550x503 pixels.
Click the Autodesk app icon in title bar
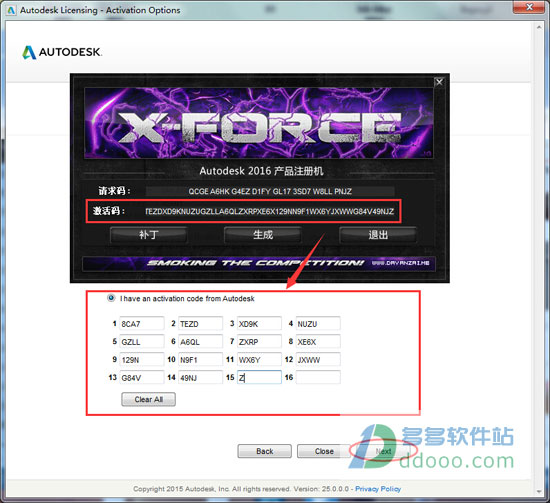tap(11, 10)
